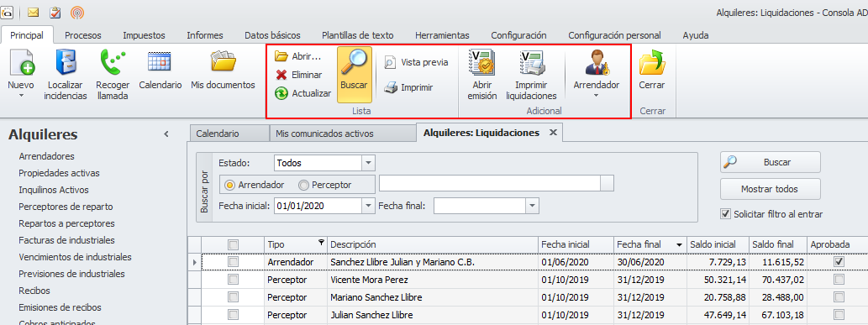Click Imprimir liquidaciones icon
The height and width of the screenshot is (325, 868).
[533, 62]
